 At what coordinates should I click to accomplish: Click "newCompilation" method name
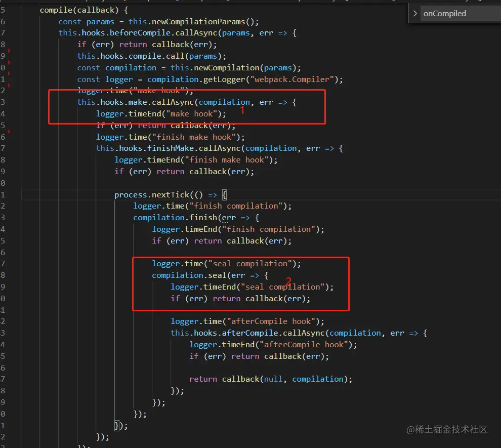227,68
